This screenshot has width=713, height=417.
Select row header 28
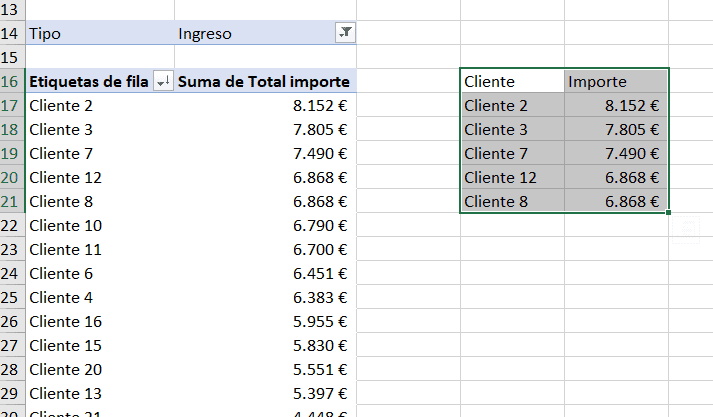[12, 370]
